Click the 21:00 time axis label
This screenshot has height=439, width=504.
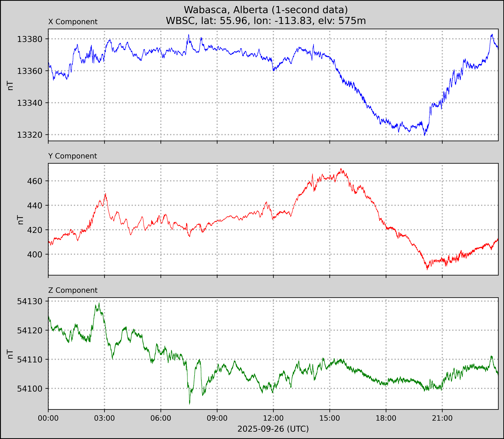tap(442, 418)
